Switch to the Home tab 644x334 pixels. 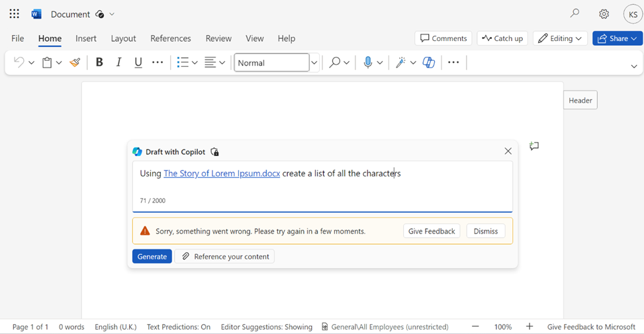click(x=50, y=38)
